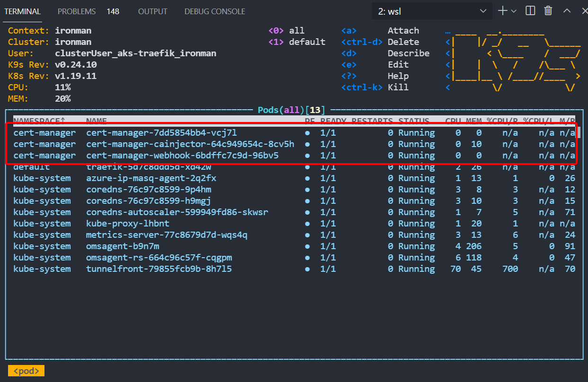Viewport: 588px width, 382px height.
Task: Select pod cert-manager-cainjector-64c949654c-8cv5h
Action: [x=294, y=144]
